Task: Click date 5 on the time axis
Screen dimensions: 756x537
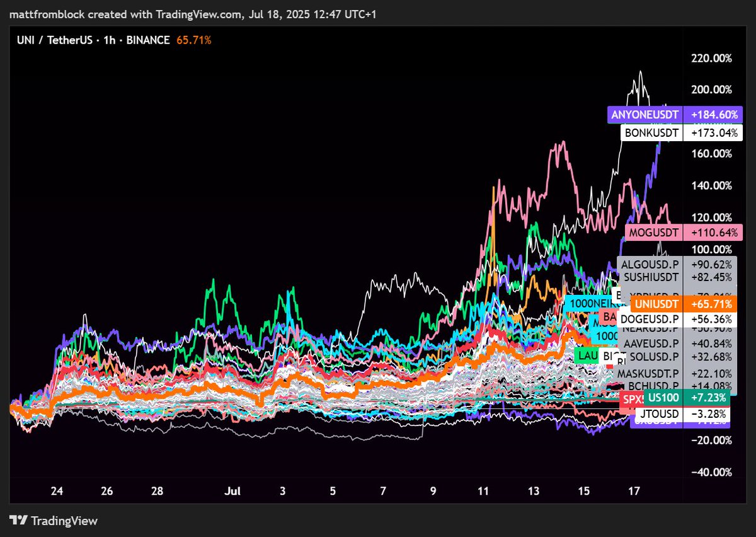Action: pos(333,491)
